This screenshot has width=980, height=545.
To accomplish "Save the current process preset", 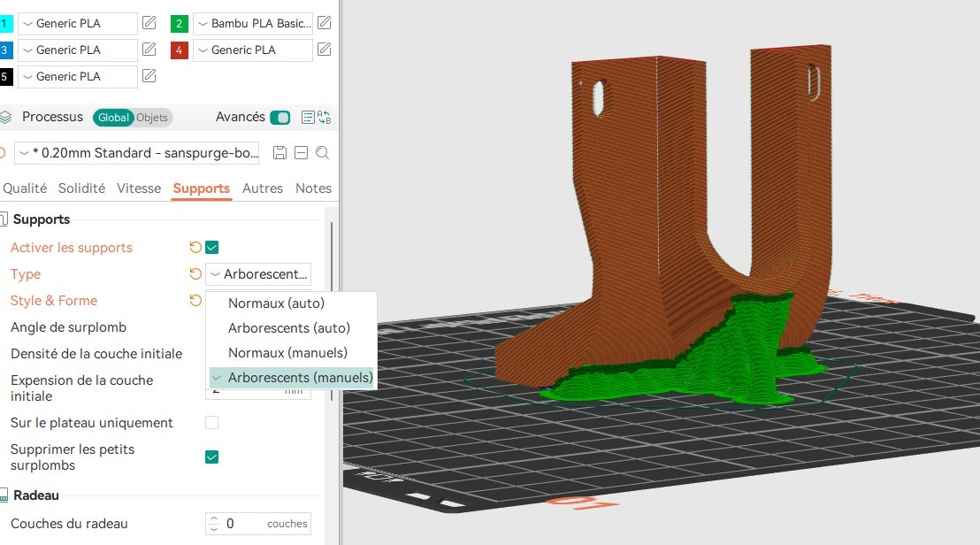I will click(279, 153).
